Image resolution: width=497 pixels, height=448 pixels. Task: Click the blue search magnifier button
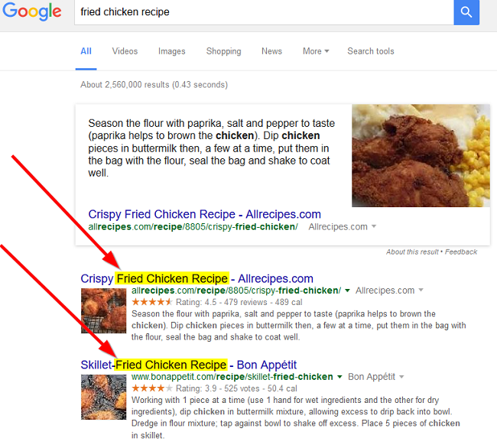tap(466, 12)
